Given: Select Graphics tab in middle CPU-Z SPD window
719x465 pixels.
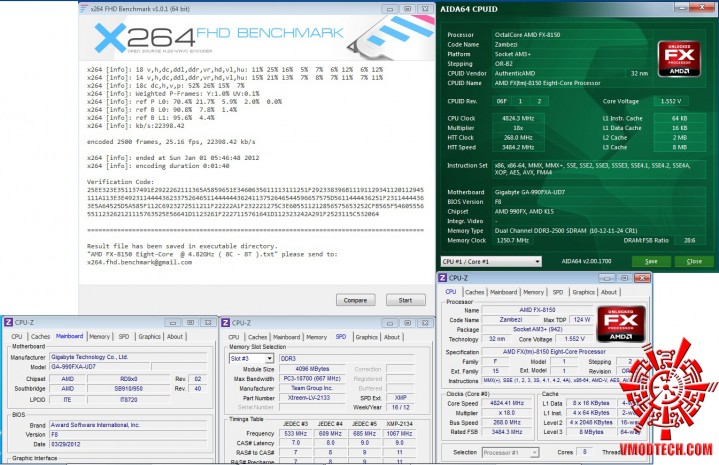Looking at the screenshot, I should tap(366, 337).
